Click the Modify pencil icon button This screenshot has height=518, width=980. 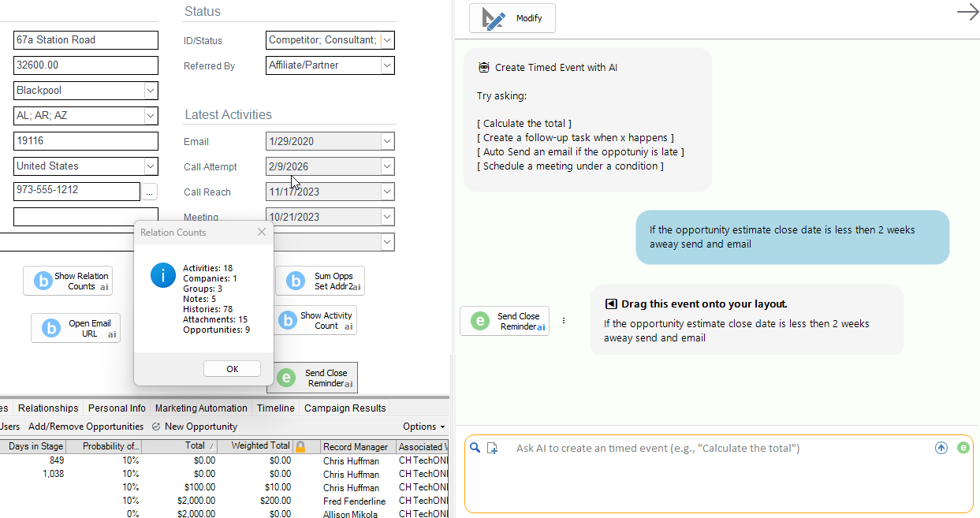coord(512,18)
